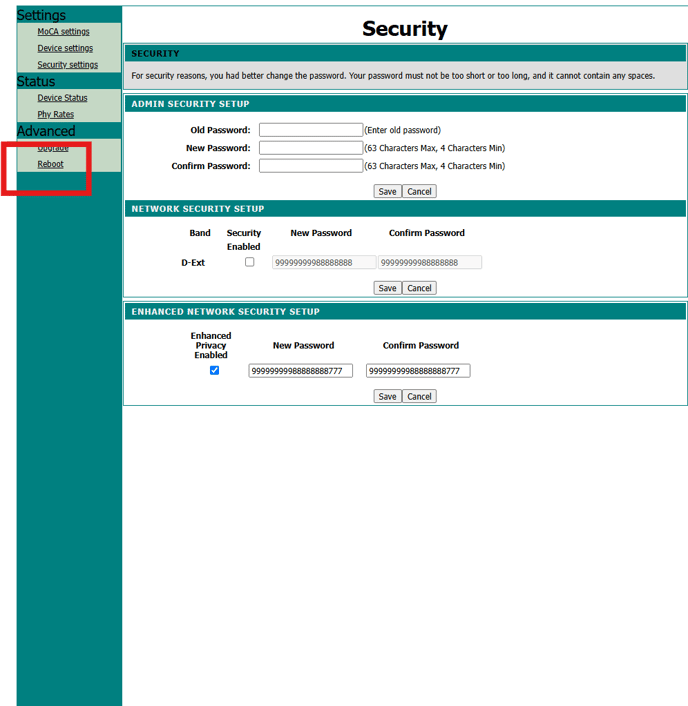
Task: Save the admin security setup
Action: click(387, 191)
